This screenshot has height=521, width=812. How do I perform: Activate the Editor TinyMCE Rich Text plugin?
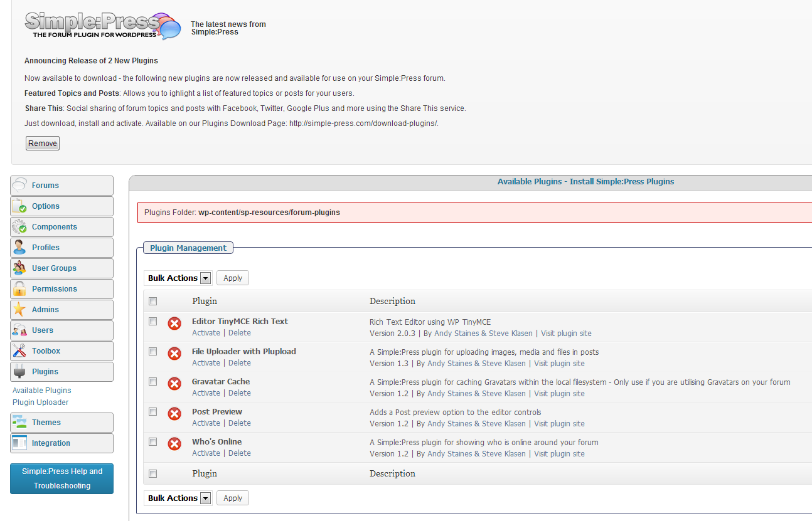(206, 333)
